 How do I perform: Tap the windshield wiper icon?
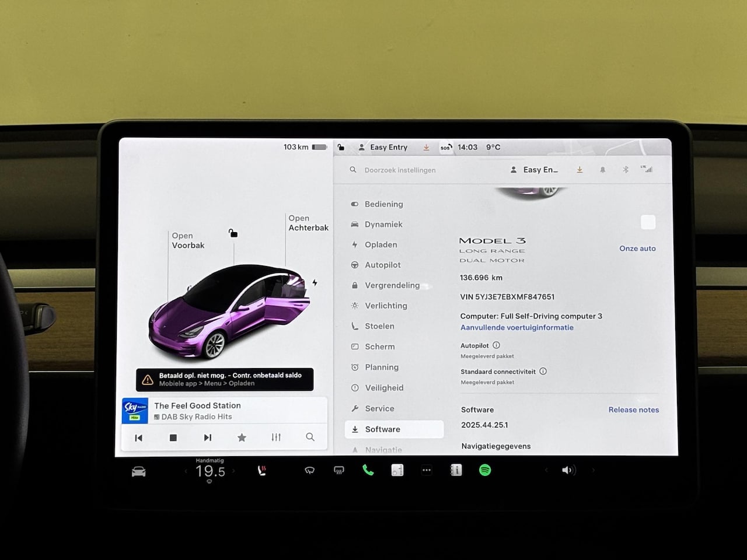pos(309,470)
